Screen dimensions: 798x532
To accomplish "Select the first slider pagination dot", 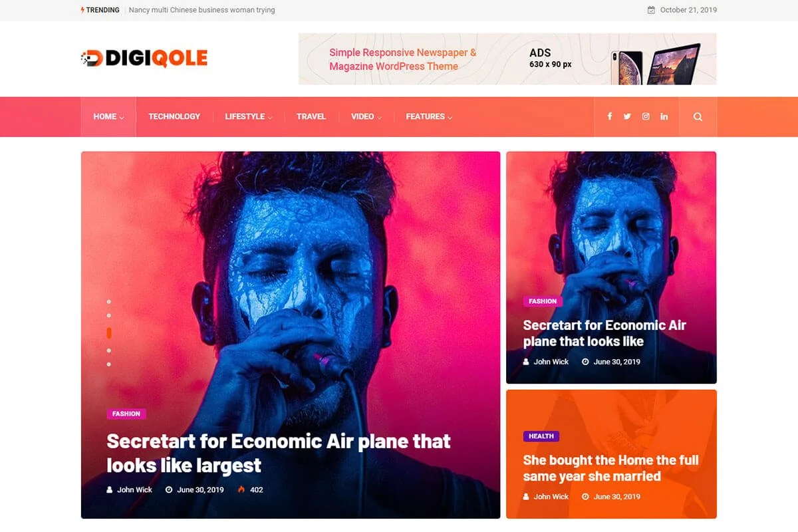I will coord(109,302).
